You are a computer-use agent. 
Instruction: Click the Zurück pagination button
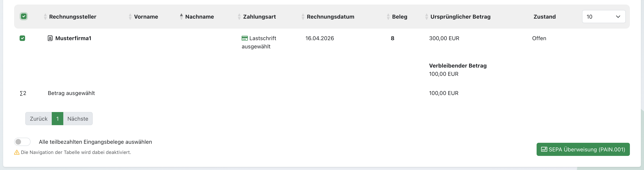[39, 118]
